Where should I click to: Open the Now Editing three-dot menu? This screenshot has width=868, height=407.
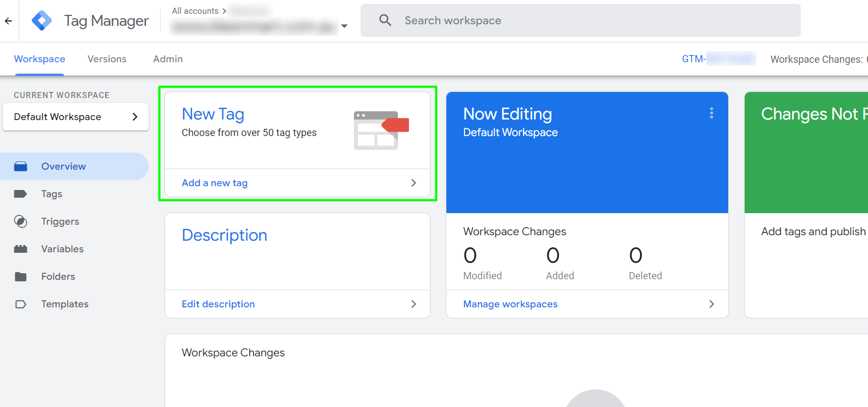pos(711,113)
